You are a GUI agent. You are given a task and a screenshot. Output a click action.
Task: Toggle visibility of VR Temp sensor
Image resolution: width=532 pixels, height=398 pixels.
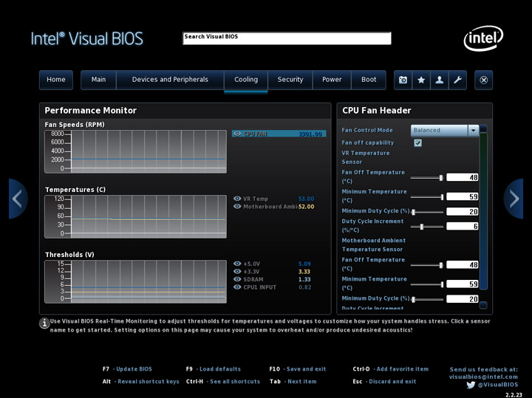point(237,199)
